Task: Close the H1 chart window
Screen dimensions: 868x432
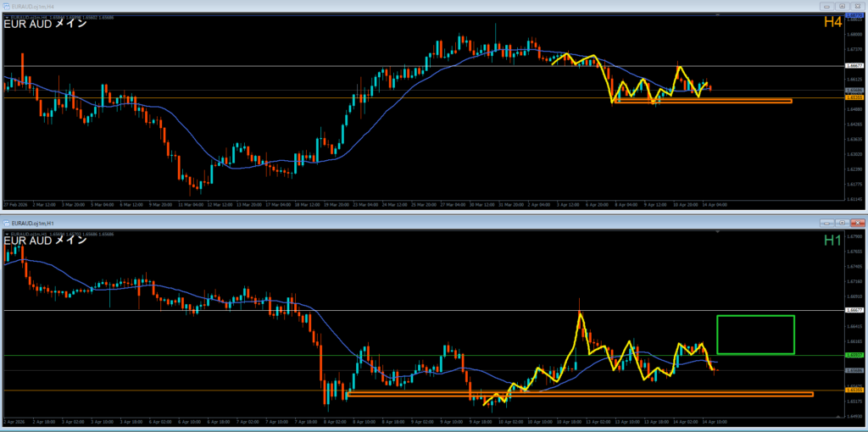Action: pyautogui.click(x=857, y=222)
